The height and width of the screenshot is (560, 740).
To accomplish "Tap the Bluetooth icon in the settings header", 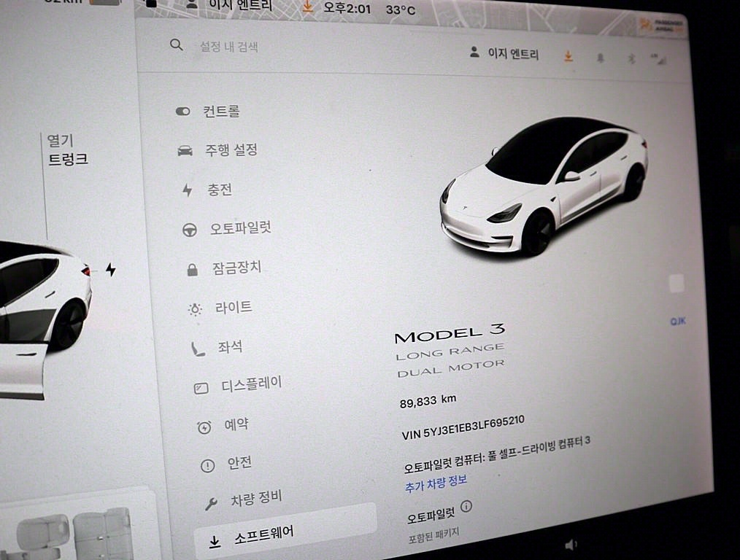I will click(x=633, y=59).
